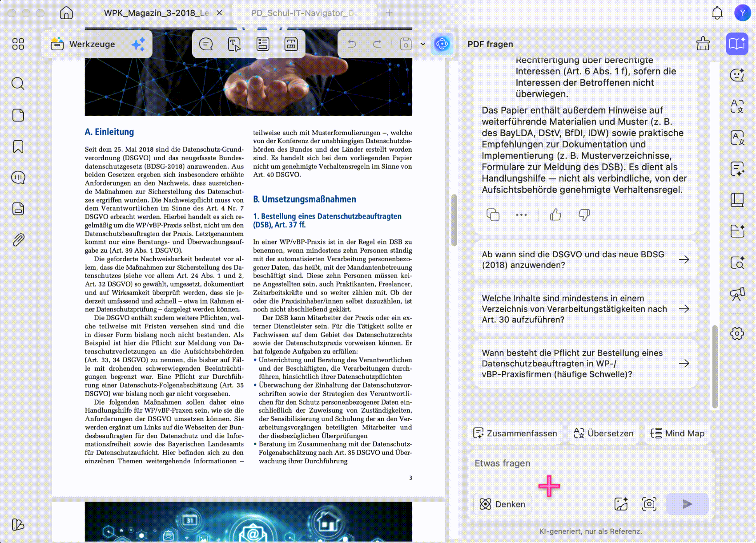756x543 pixels.
Task: Click the PDF fragen panel title
Action: click(490, 44)
